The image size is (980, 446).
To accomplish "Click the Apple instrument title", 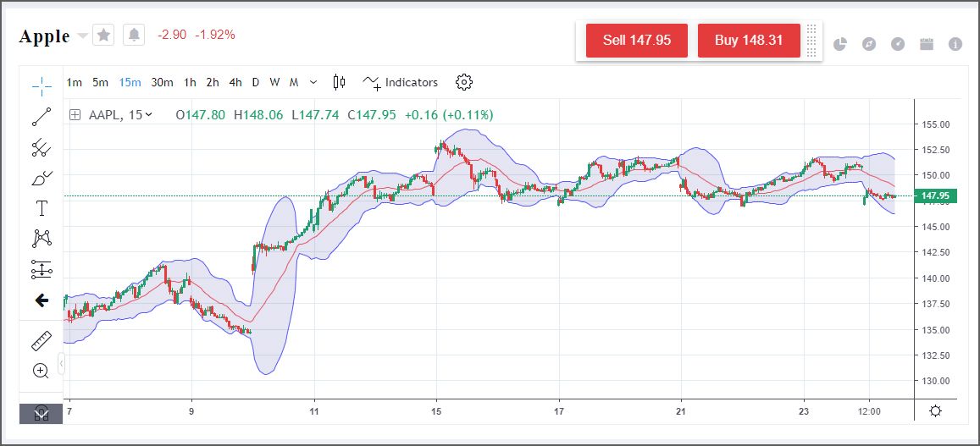I will [44, 36].
